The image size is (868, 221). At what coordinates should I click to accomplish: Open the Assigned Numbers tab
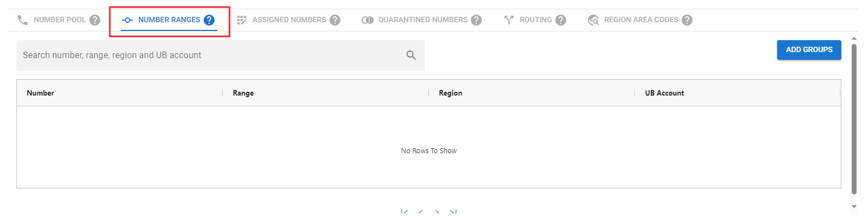click(x=289, y=20)
